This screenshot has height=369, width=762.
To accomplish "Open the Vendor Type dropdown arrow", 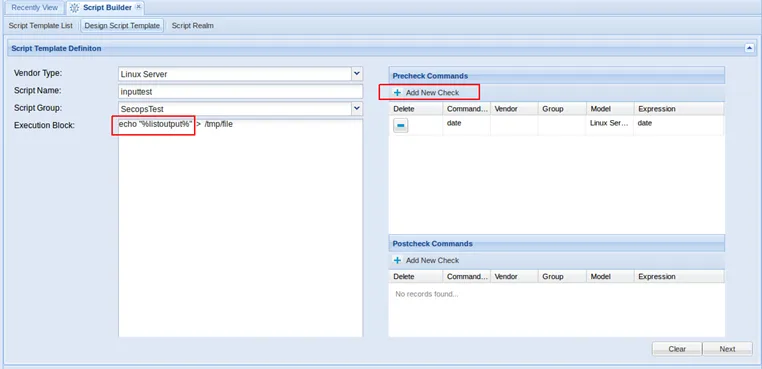I will click(357, 73).
